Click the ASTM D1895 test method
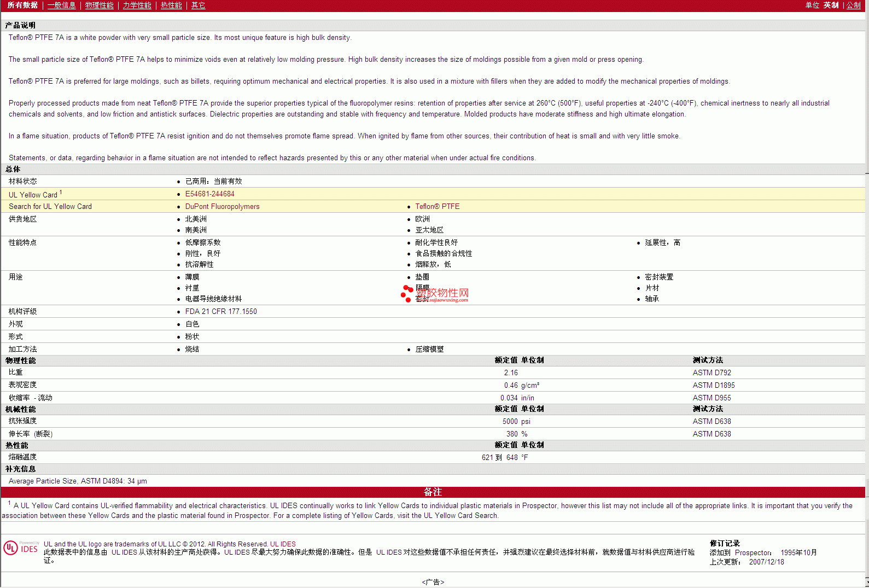The width and height of the screenshot is (869, 588). [714, 385]
